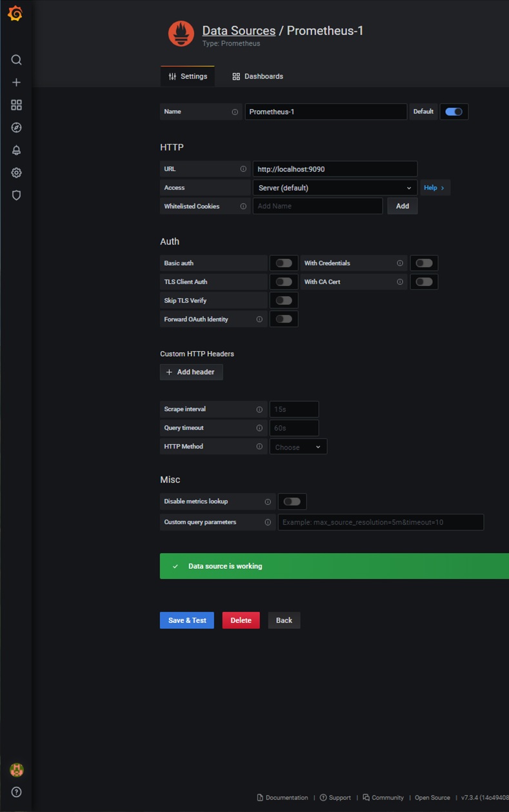
Task: Click info icon beside Forward OAuth Identity
Action: [x=259, y=320]
